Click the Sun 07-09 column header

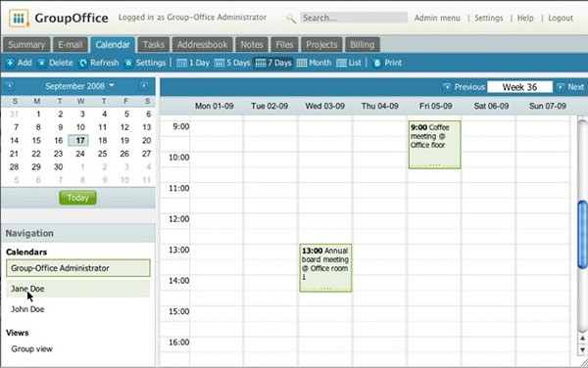pos(548,106)
